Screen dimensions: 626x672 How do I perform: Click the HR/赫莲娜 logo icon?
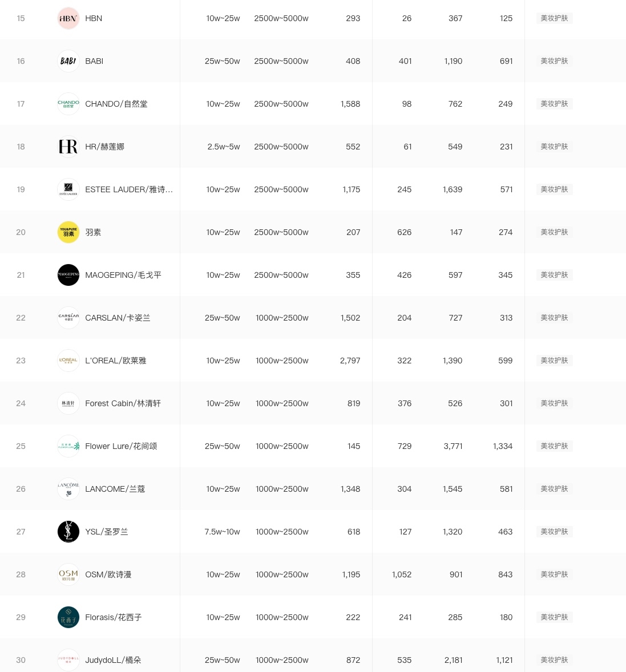tap(68, 147)
